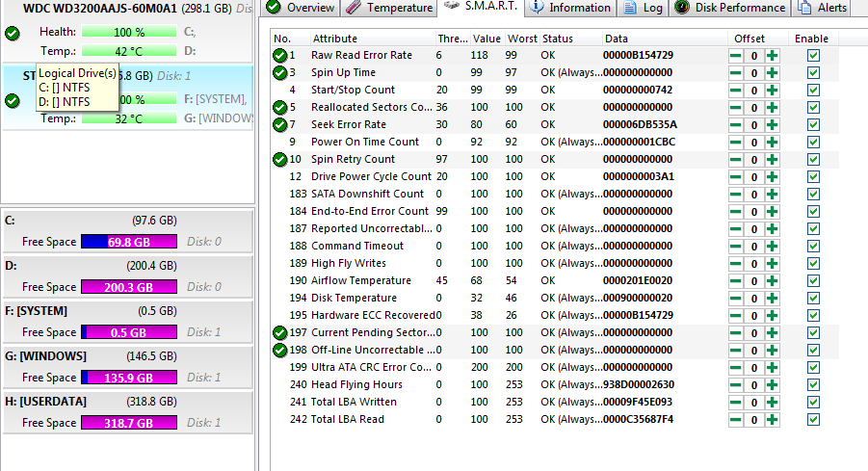Edit offset field for Ultra ATA CRC Error Count
868x471 pixels.
(x=753, y=368)
